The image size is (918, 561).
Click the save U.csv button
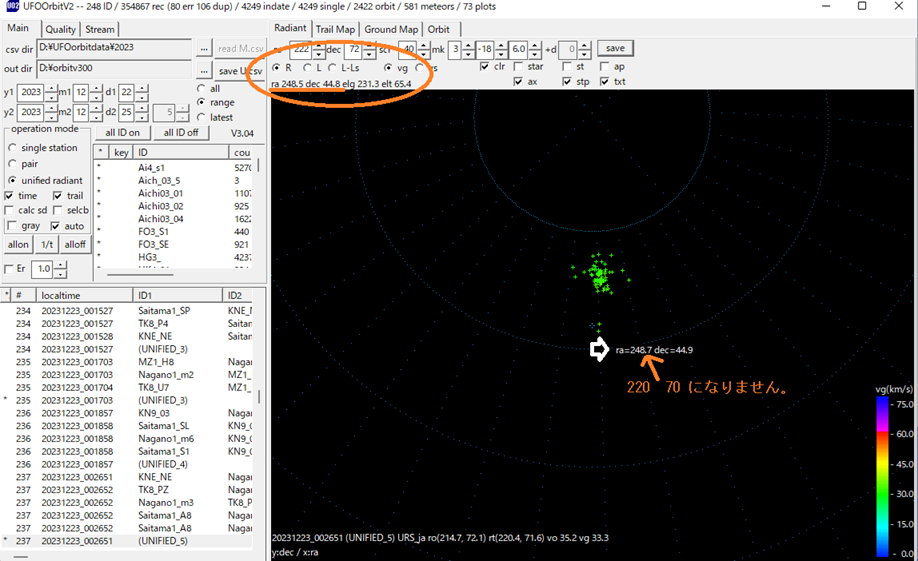point(240,70)
